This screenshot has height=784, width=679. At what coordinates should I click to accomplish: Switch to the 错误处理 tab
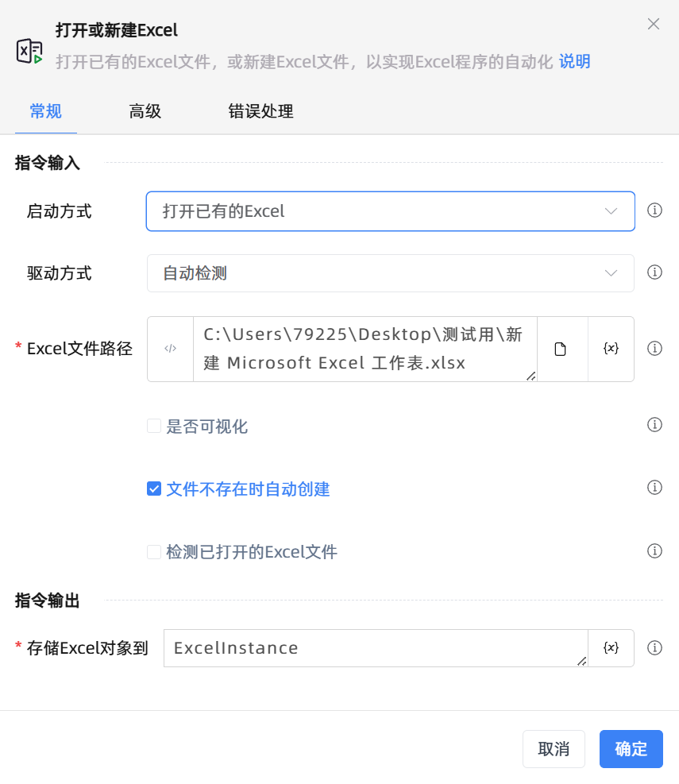click(260, 112)
